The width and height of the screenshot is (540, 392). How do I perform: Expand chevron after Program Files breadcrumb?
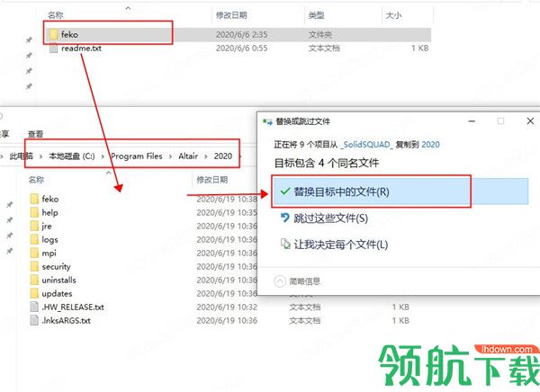tap(170, 156)
